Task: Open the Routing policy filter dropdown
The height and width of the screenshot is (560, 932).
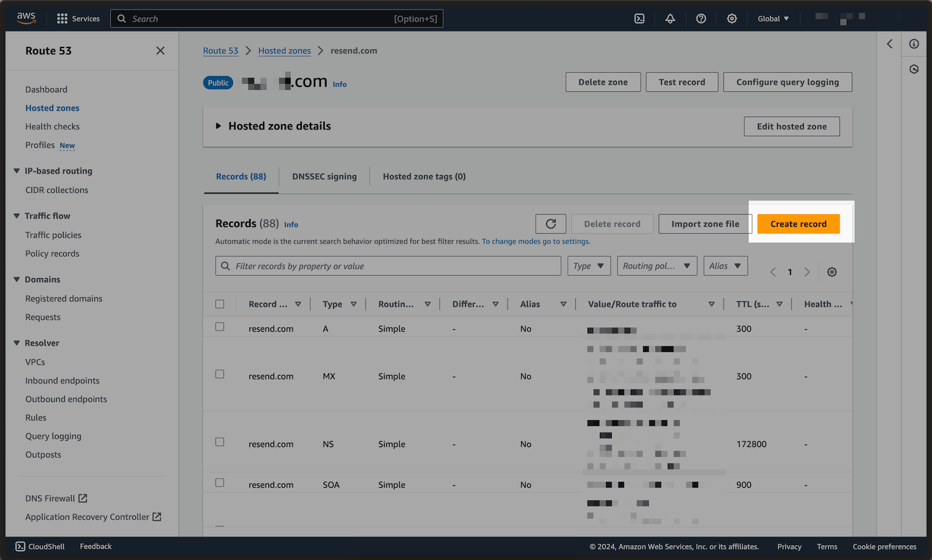Action: 657,266
